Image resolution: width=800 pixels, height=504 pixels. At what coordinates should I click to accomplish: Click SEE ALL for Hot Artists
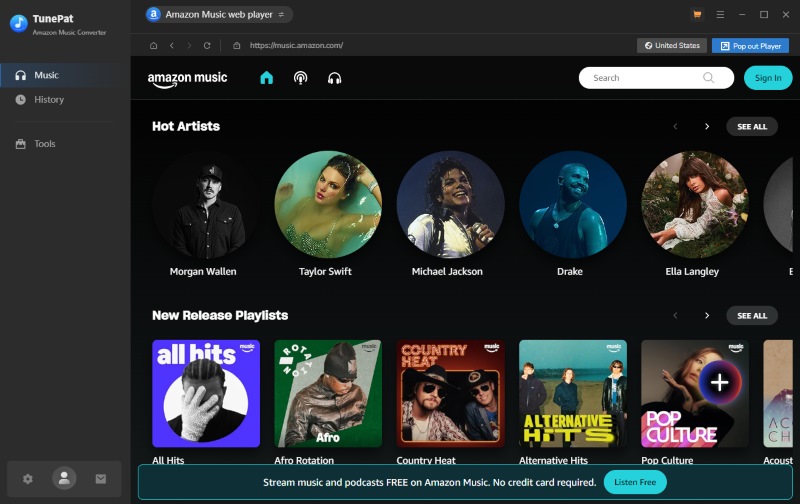point(752,127)
